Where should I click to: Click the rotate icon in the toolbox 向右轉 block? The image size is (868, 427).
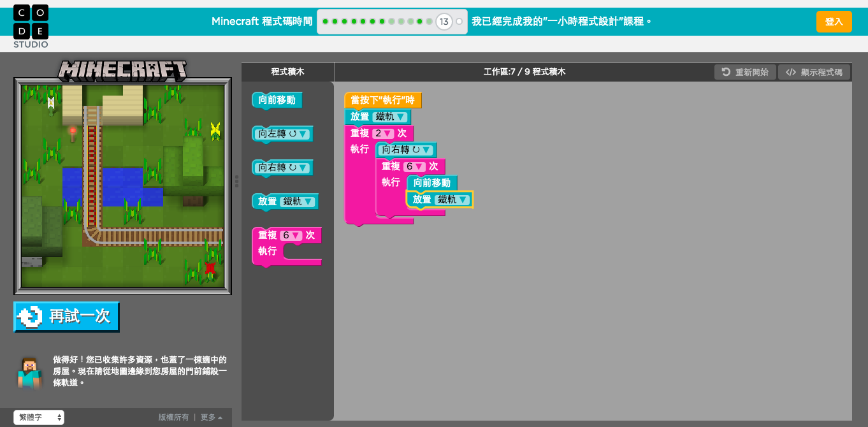293,168
